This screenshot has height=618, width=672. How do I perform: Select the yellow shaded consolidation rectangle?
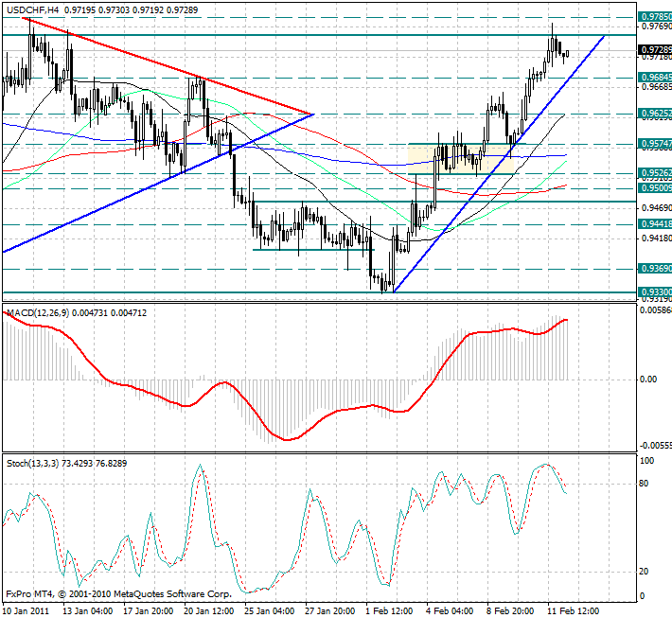point(461,159)
